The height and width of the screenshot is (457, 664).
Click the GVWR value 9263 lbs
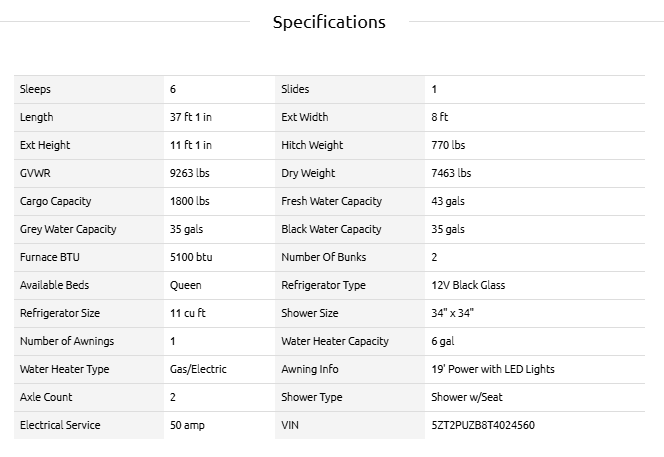pos(190,173)
